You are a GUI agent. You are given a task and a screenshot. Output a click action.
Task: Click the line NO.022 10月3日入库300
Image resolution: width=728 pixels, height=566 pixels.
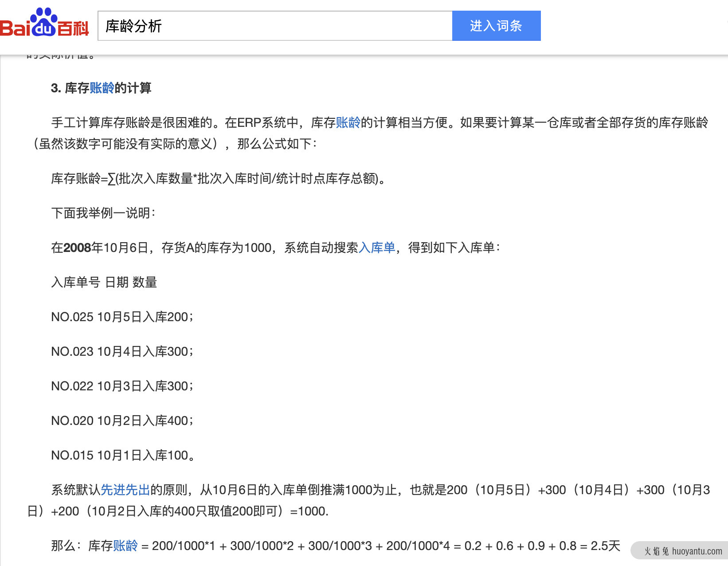pos(122,386)
